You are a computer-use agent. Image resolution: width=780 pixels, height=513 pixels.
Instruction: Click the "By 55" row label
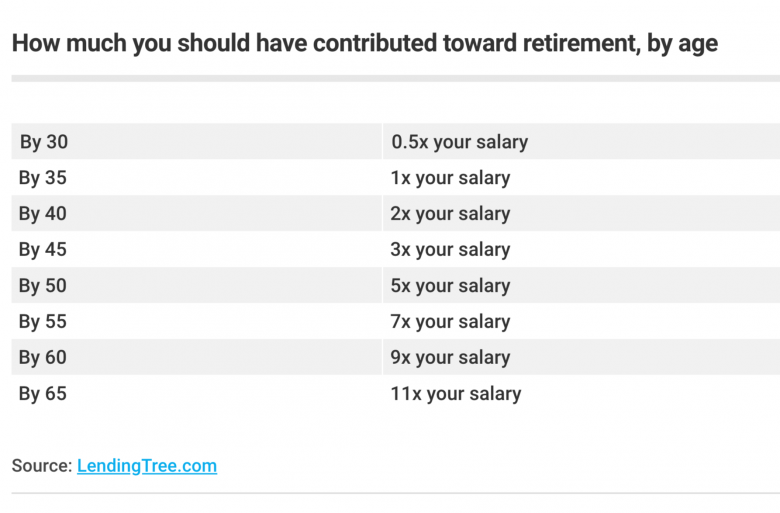[43, 322]
